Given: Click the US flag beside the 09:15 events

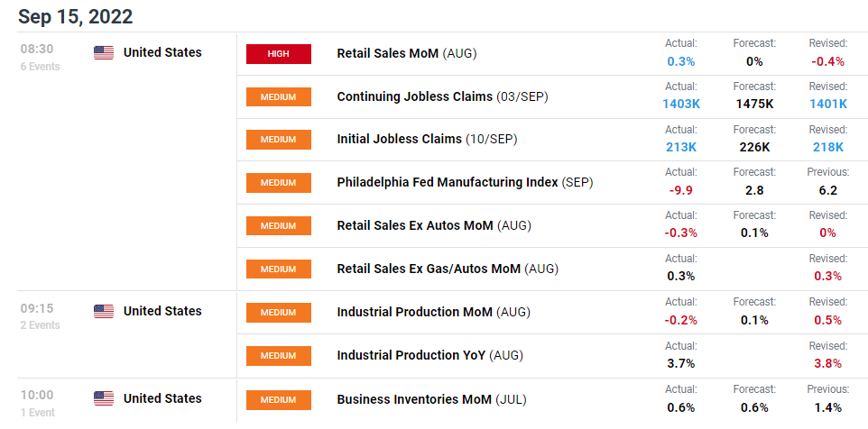Looking at the screenshot, I should (104, 311).
